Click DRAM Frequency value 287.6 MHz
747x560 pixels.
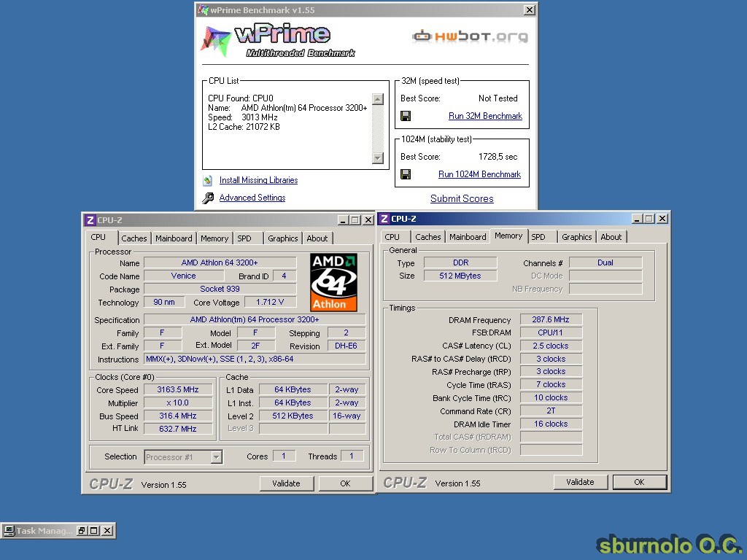click(x=551, y=319)
